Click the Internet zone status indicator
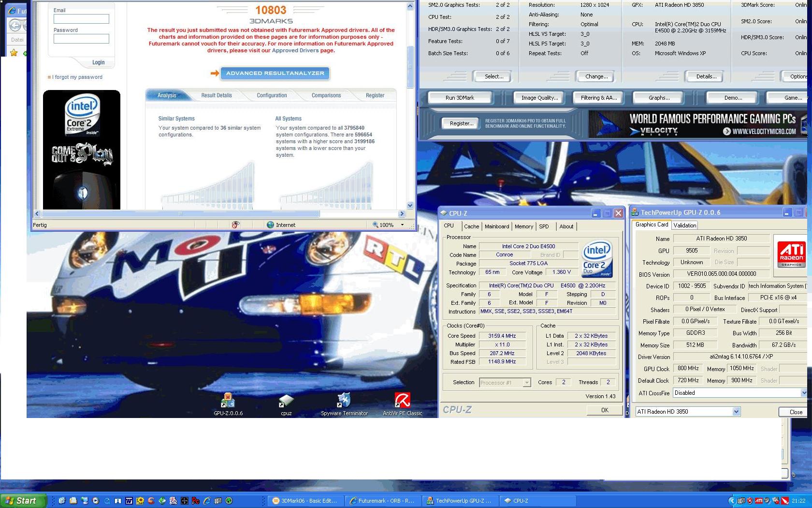 coord(281,225)
